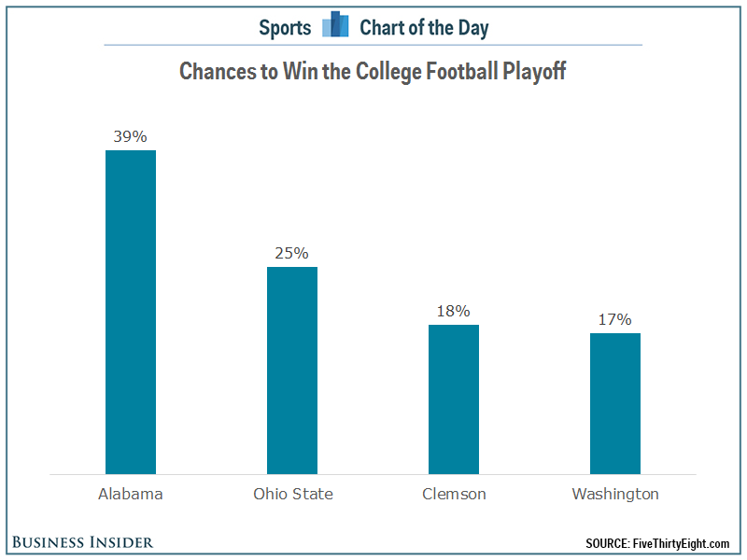Click the chart title about College Football Playoff
Viewport: 747px width, 560px height.
(373, 72)
